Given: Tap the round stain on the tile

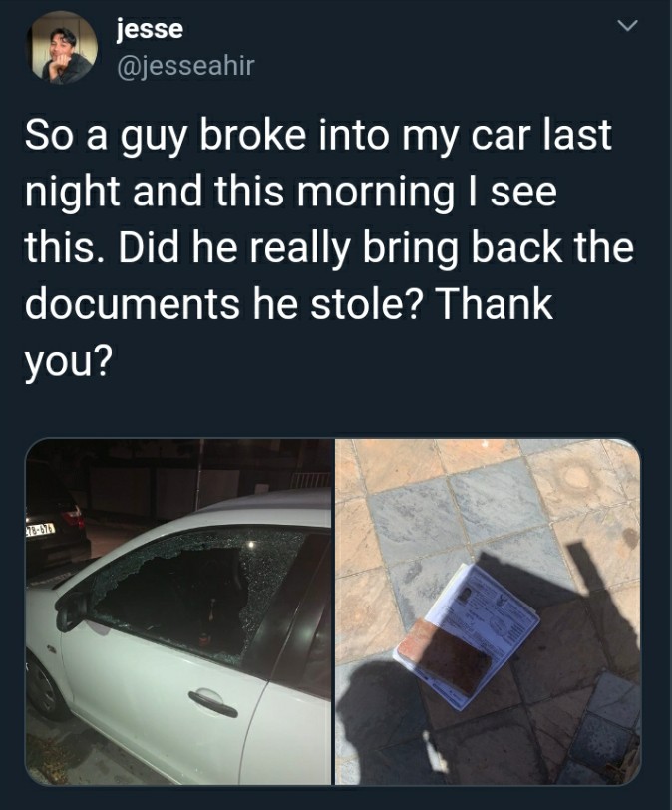Looking at the screenshot, I should pyautogui.click(x=576, y=475).
